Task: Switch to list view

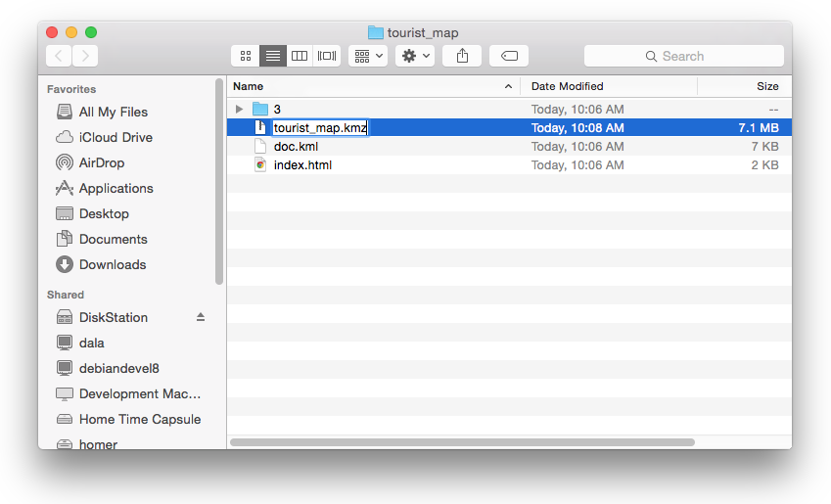Action: tap(272, 56)
